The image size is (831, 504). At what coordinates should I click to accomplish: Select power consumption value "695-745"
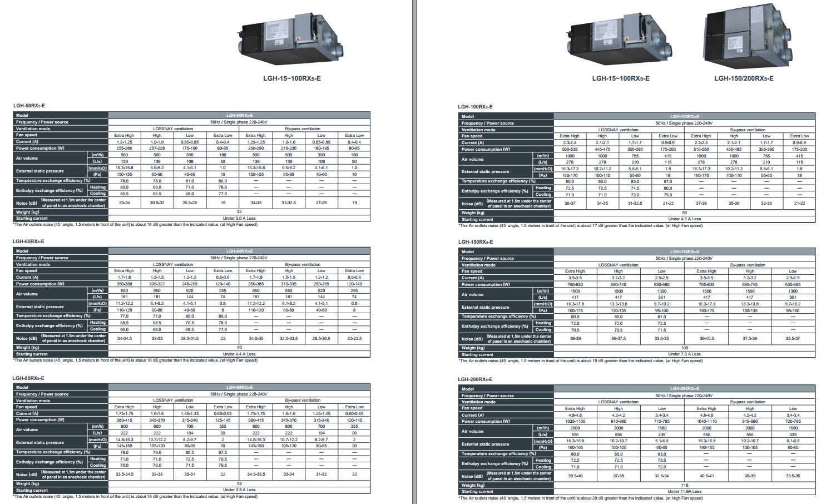[750, 285]
